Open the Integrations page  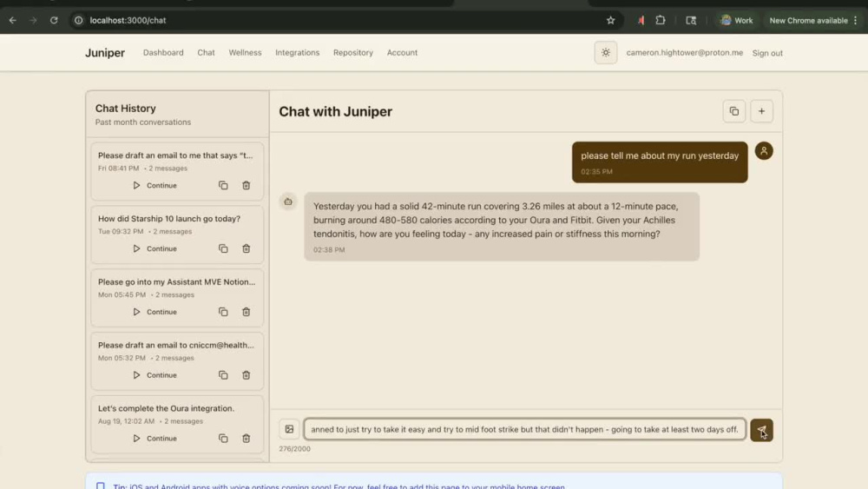[297, 53]
